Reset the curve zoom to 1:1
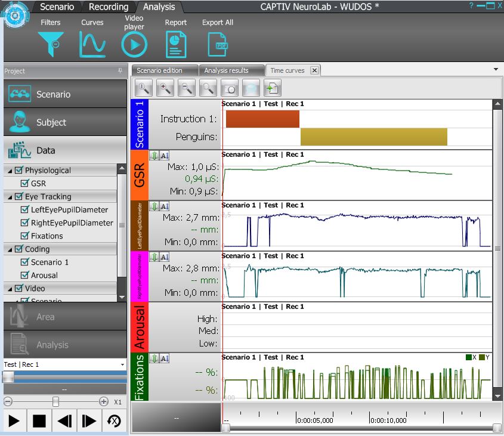This screenshot has width=504, height=436. coord(143,88)
